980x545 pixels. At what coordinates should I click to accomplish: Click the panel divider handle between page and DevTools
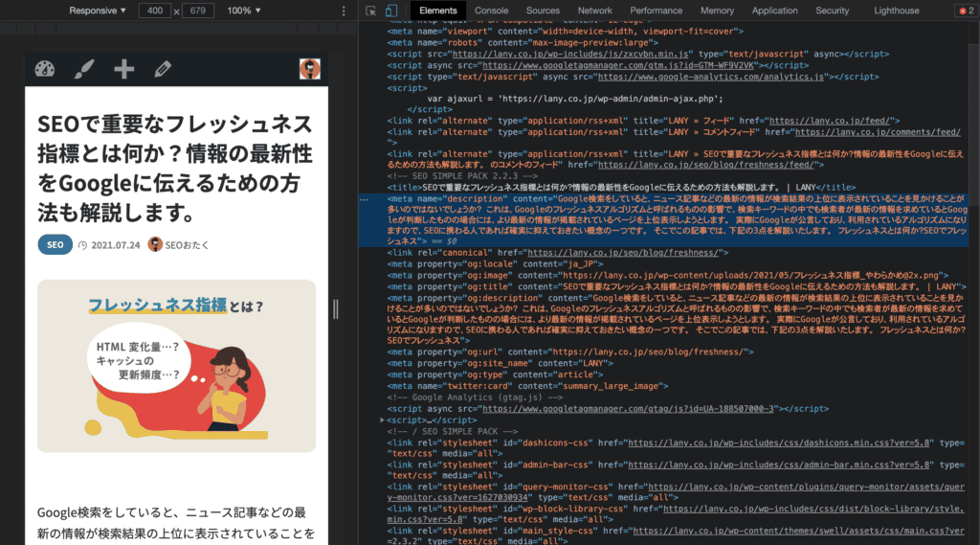[x=336, y=309]
